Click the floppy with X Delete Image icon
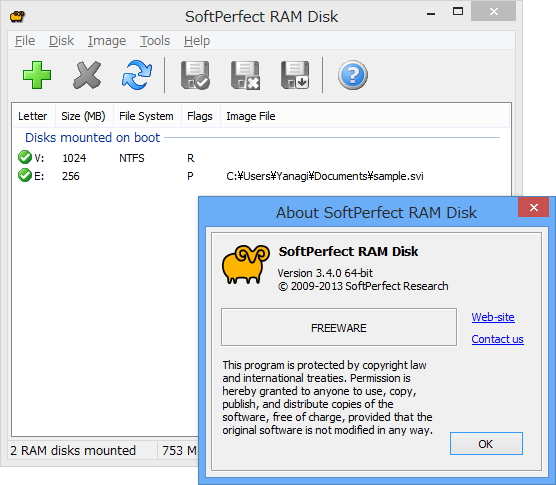This screenshot has width=556, height=485. [245, 75]
